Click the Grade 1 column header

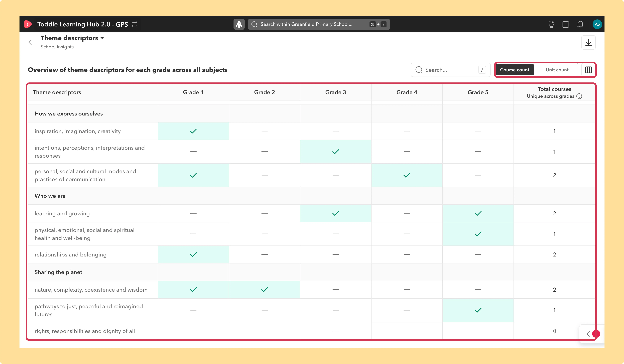coord(193,92)
